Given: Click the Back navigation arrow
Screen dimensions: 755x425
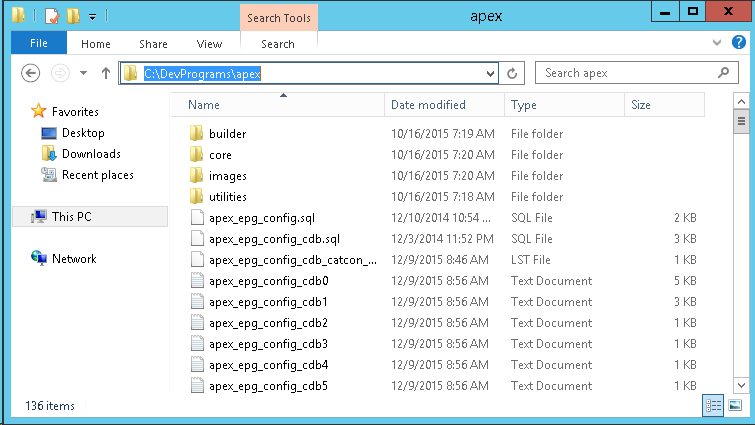Looking at the screenshot, I should click(x=30, y=73).
